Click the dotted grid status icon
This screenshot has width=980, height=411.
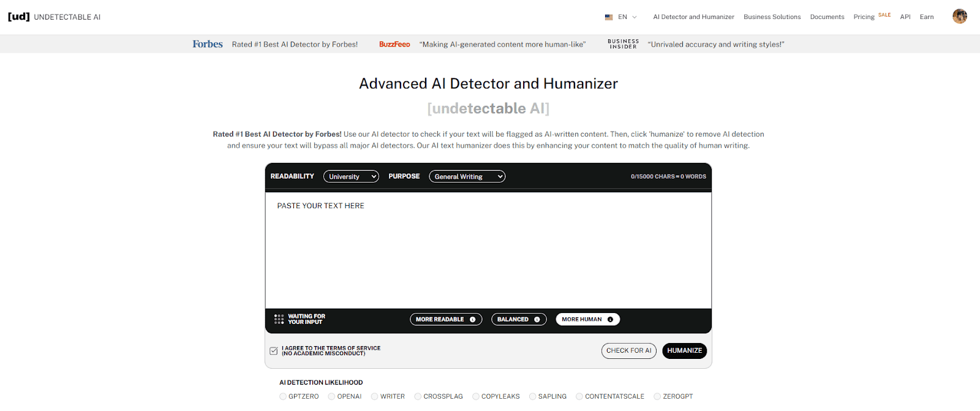(279, 319)
